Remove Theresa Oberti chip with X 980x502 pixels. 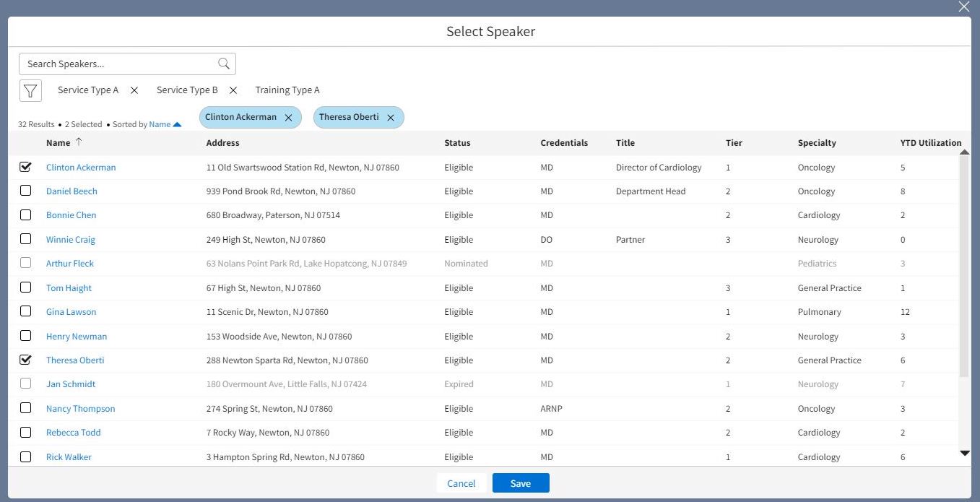(391, 118)
